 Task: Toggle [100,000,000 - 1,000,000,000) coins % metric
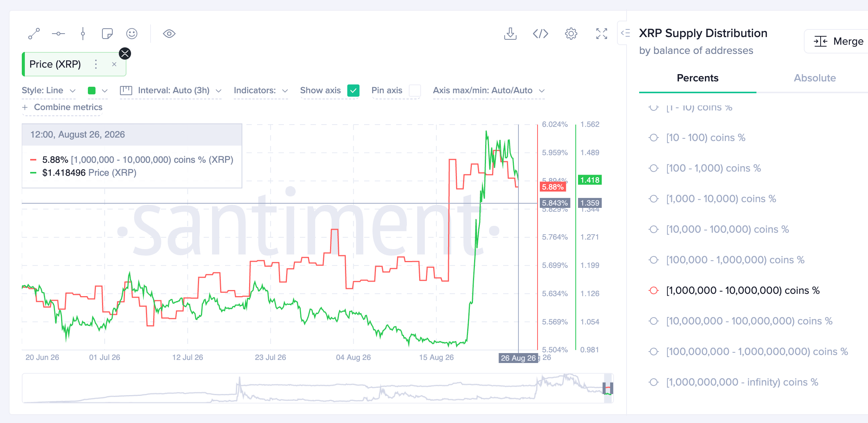pos(748,352)
